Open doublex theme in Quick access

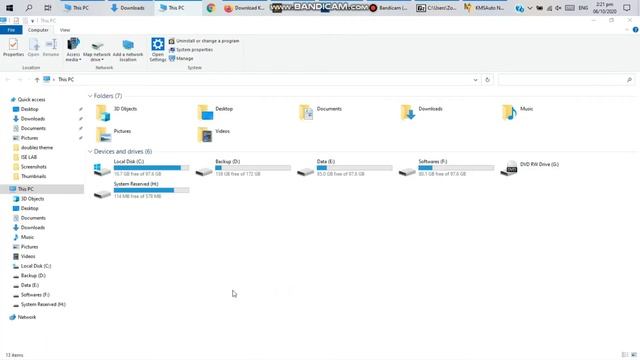(37, 147)
